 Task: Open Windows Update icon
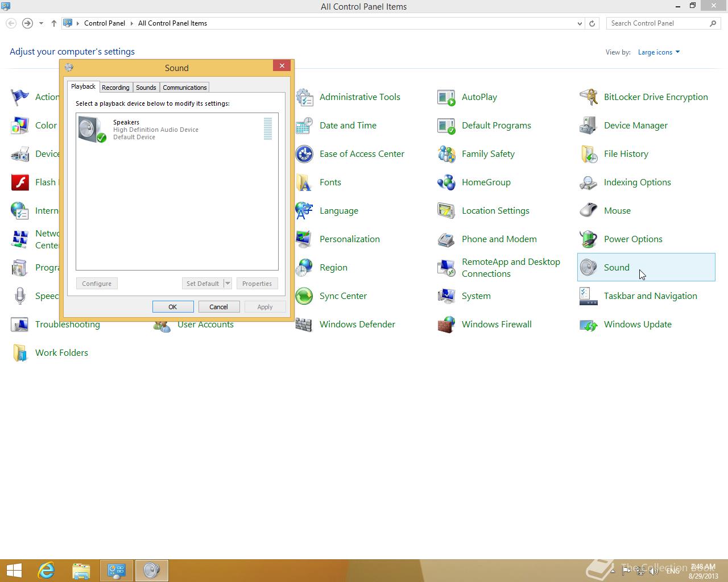(589, 325)
